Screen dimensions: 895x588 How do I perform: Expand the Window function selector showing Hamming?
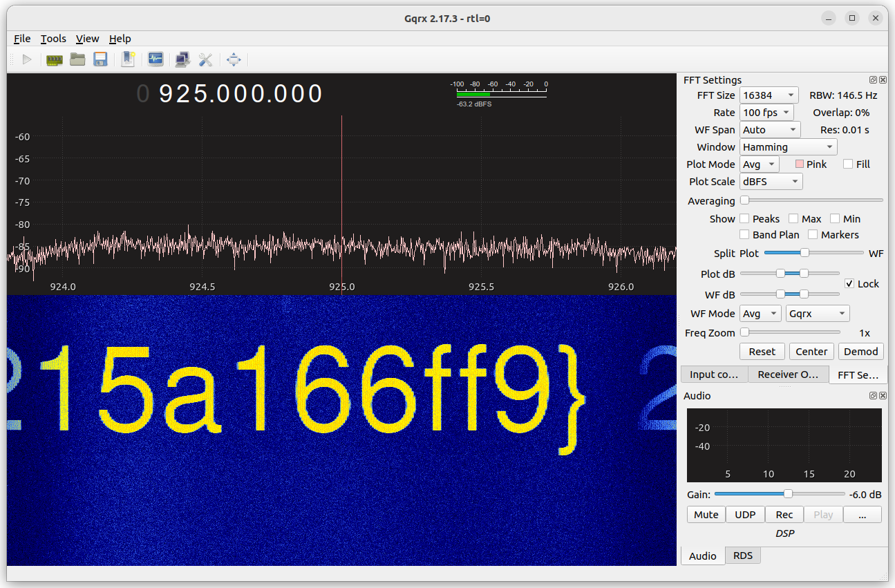[788, 146]
